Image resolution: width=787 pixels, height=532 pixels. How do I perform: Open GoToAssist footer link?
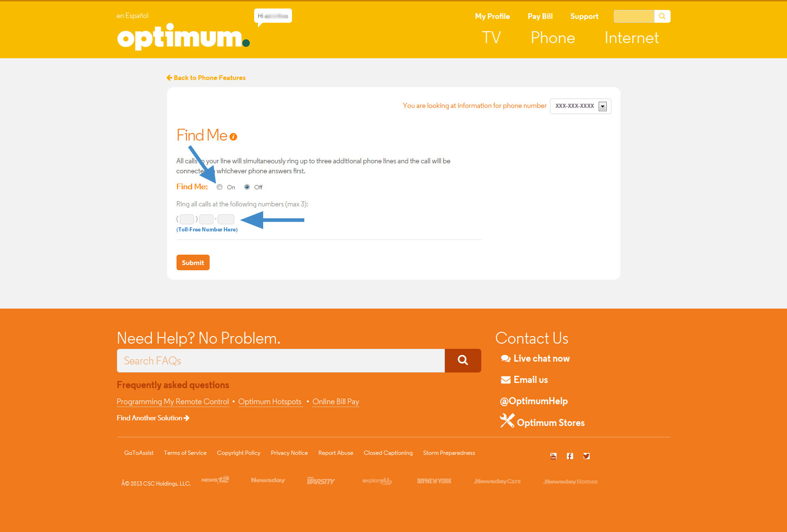coord(139,453)
